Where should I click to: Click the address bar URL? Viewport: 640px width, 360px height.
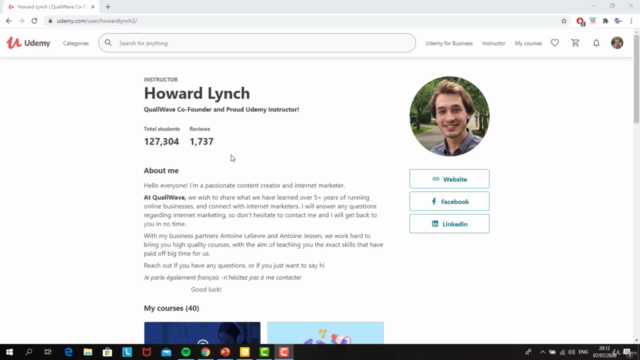(97, 21)
